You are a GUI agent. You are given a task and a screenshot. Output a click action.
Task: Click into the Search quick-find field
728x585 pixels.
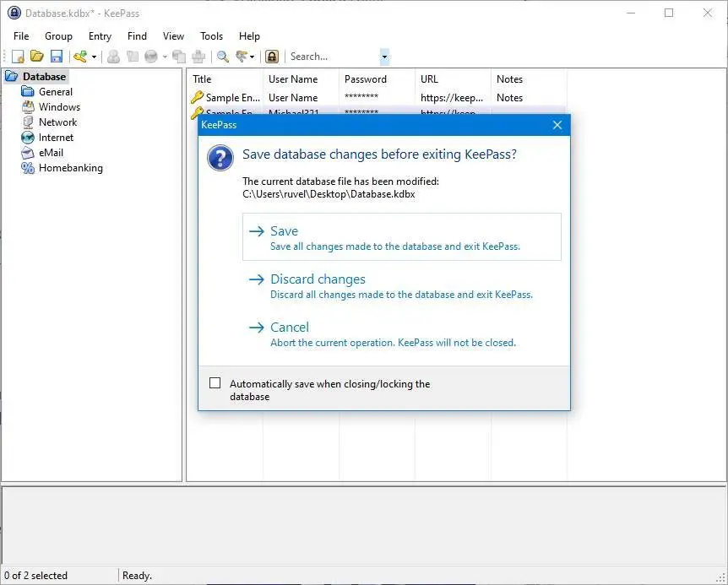tap(334, 57)
